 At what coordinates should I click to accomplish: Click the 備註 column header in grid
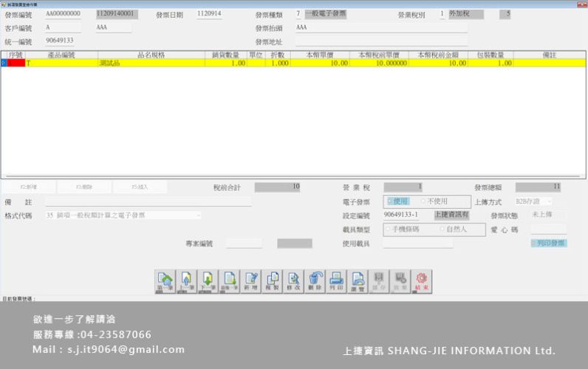pyautogui.click(x=550, y=55)
